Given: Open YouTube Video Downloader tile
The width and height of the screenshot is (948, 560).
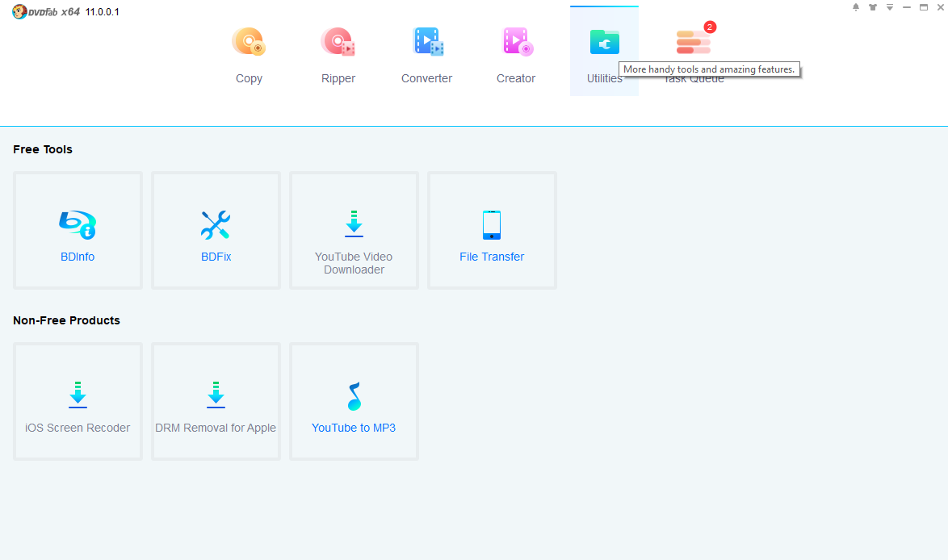Looking at the screenshot, I should click(x=354, y=230).
